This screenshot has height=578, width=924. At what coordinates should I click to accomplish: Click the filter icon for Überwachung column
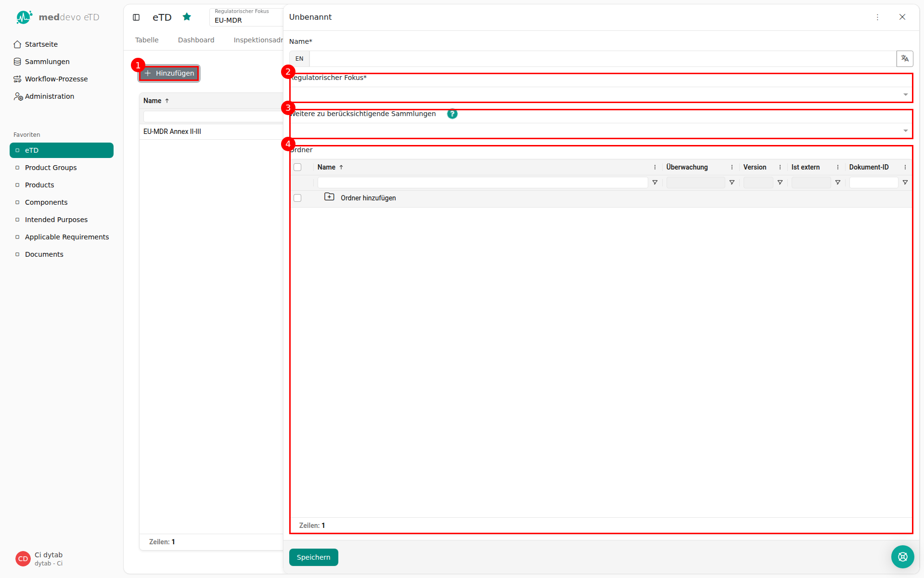731,183
